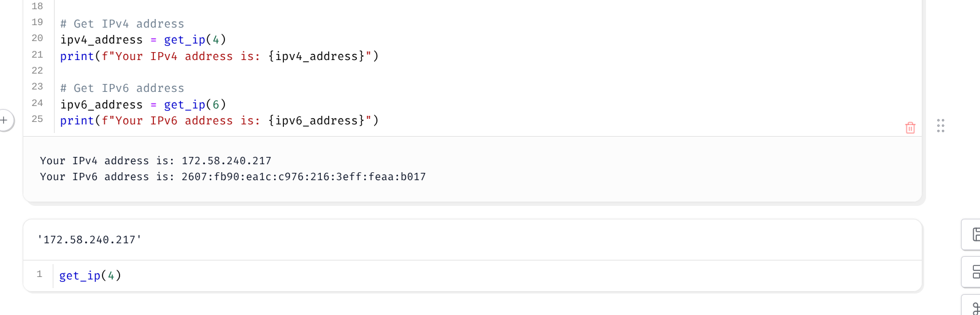Click the '172.58.240.217' cell output

pyautogui.click(x=90, y=240)
